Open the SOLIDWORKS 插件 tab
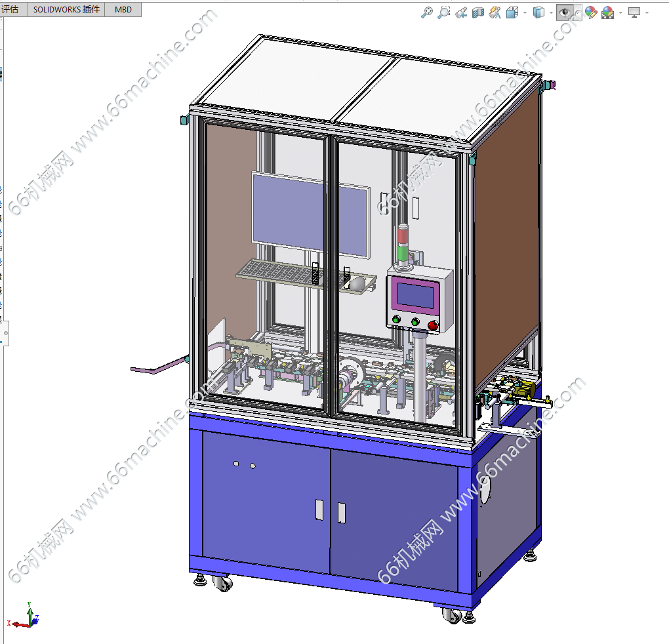This screenshot has width=669, height=644. pyautogui.click(x=66, y=9)
